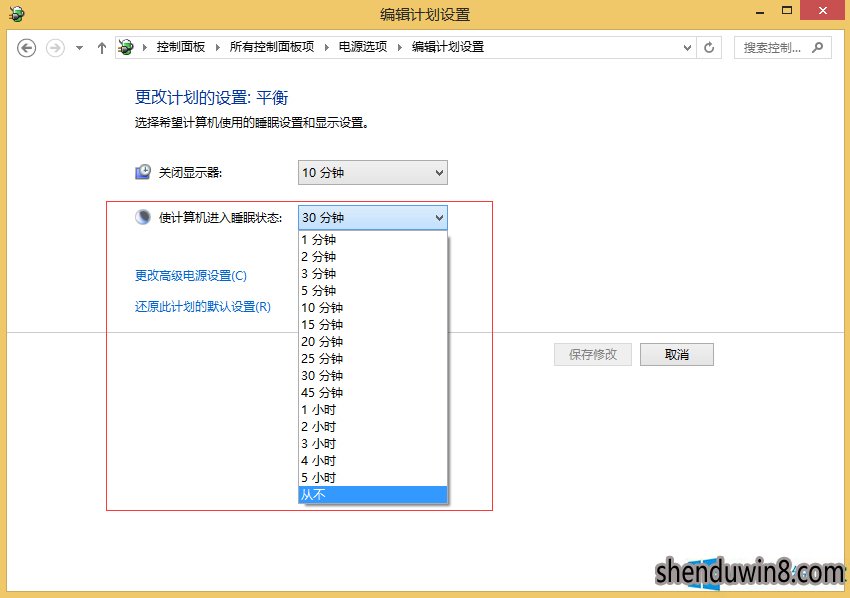Select 3 小时 option

[372, 443]
